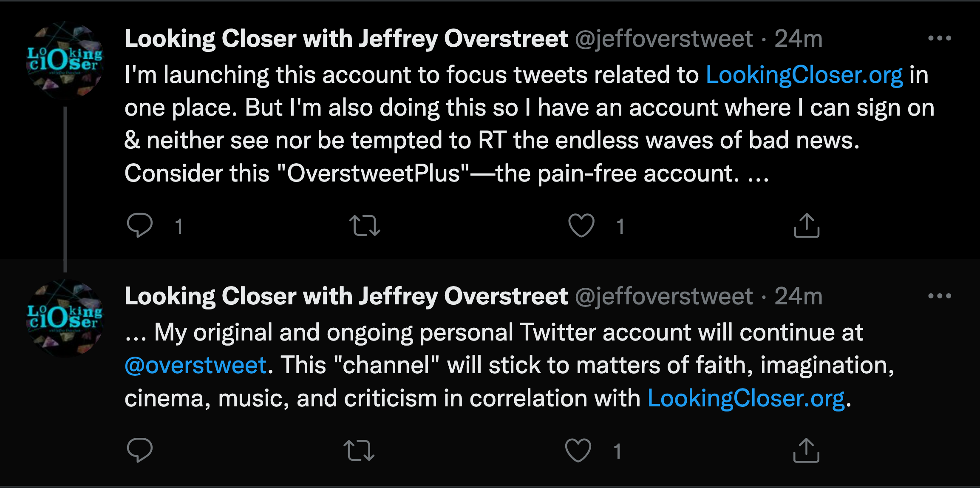Share the first tweet
The width and height of the screenshot is (980, 488).
807,225
